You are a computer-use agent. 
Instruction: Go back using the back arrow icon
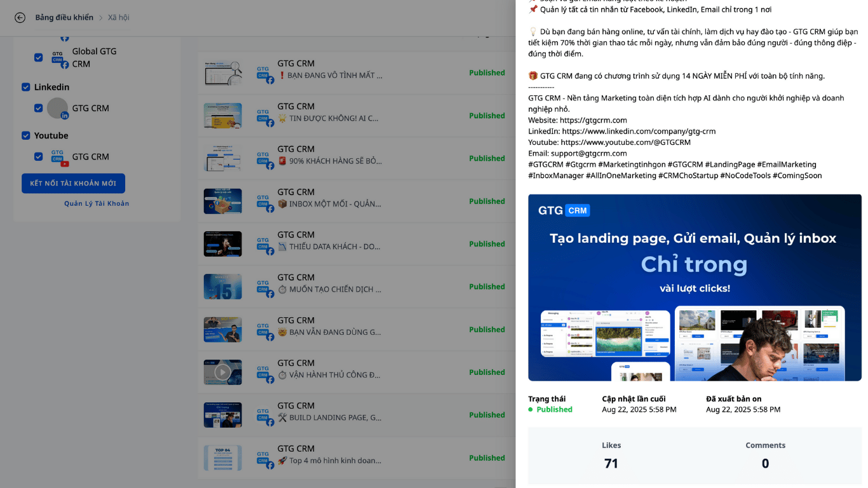point(20,18)
